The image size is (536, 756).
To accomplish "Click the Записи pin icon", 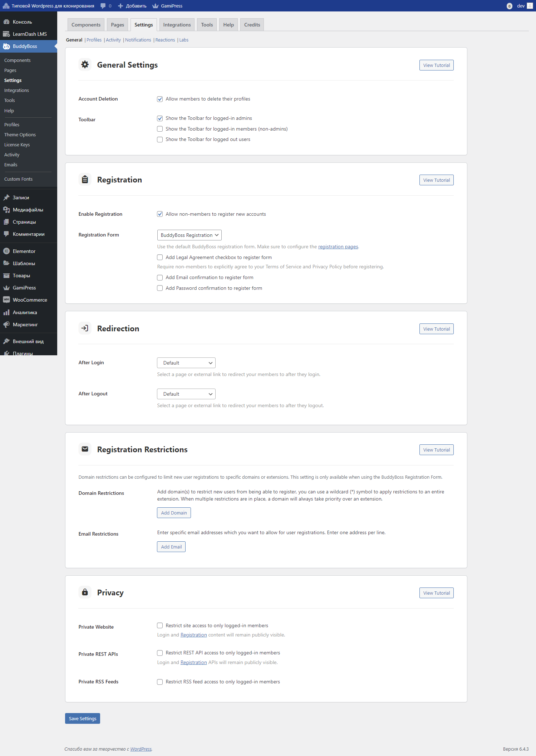I will (x=6, y=197).
